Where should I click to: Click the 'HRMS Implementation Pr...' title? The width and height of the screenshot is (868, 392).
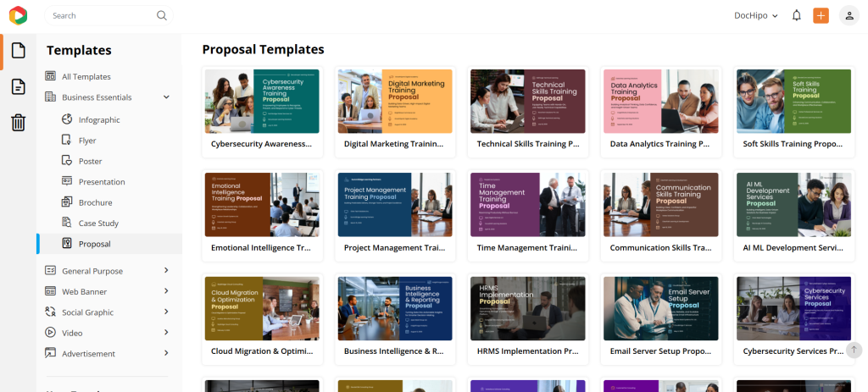coord(528,351)
